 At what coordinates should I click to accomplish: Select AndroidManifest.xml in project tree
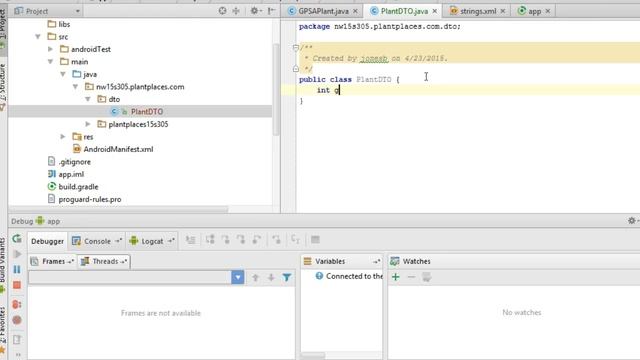[x=118, y=149]
